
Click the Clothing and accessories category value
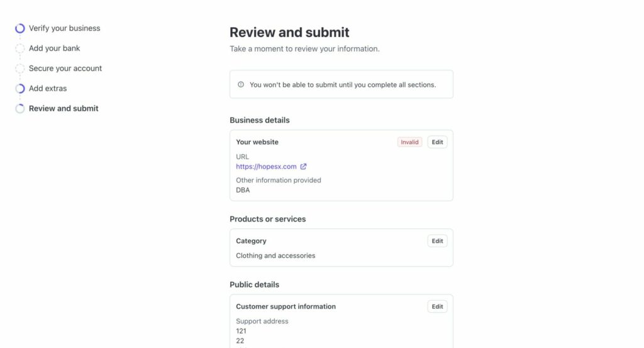click(x=275, y=255)
